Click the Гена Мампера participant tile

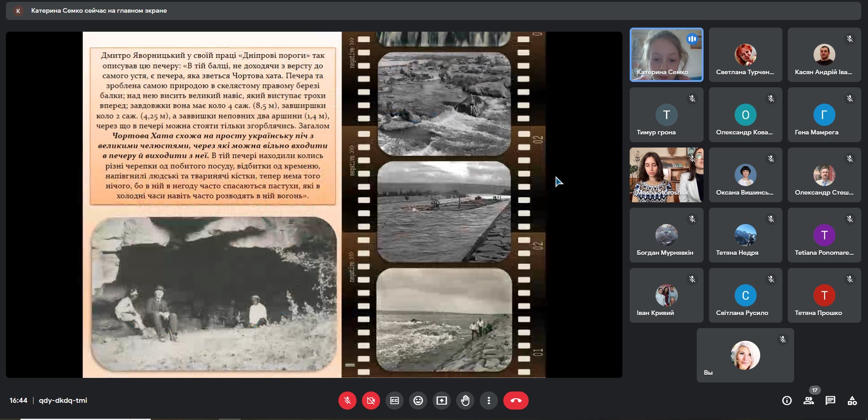[824, 115]
